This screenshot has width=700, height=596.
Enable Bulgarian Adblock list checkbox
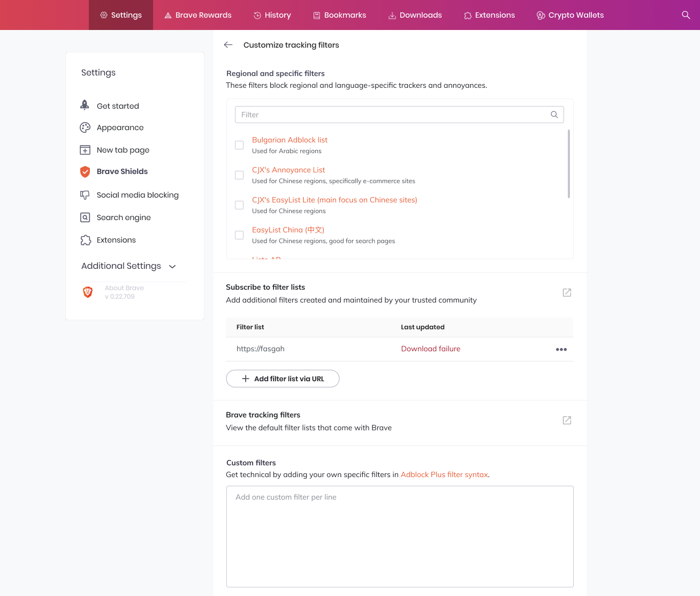239,145
